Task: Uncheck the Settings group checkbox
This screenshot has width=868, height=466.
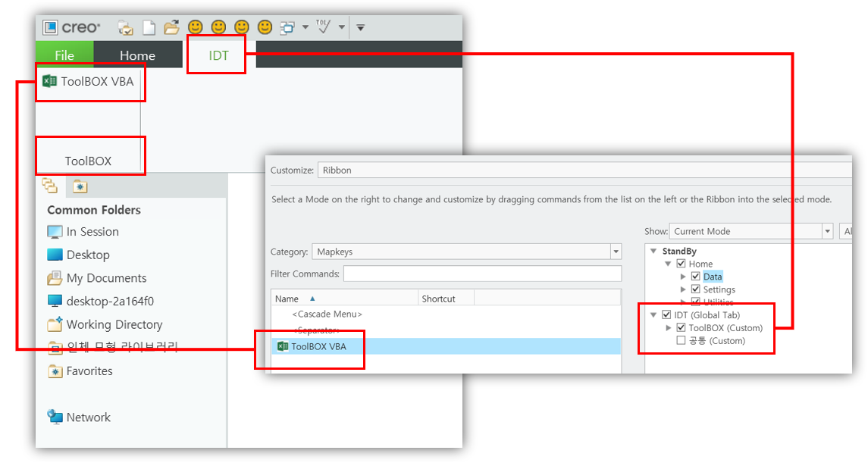Action: pos(696,289)
